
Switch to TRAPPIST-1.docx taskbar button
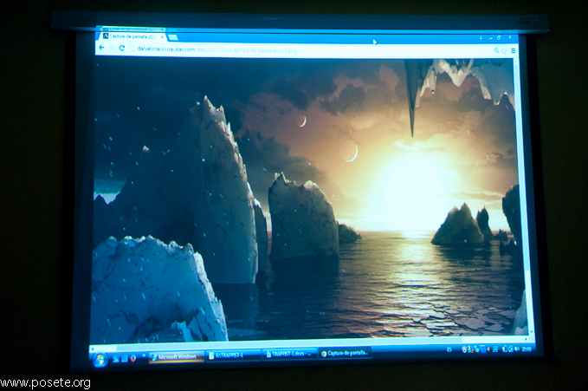pyautogui.click(x=289, y=354)
